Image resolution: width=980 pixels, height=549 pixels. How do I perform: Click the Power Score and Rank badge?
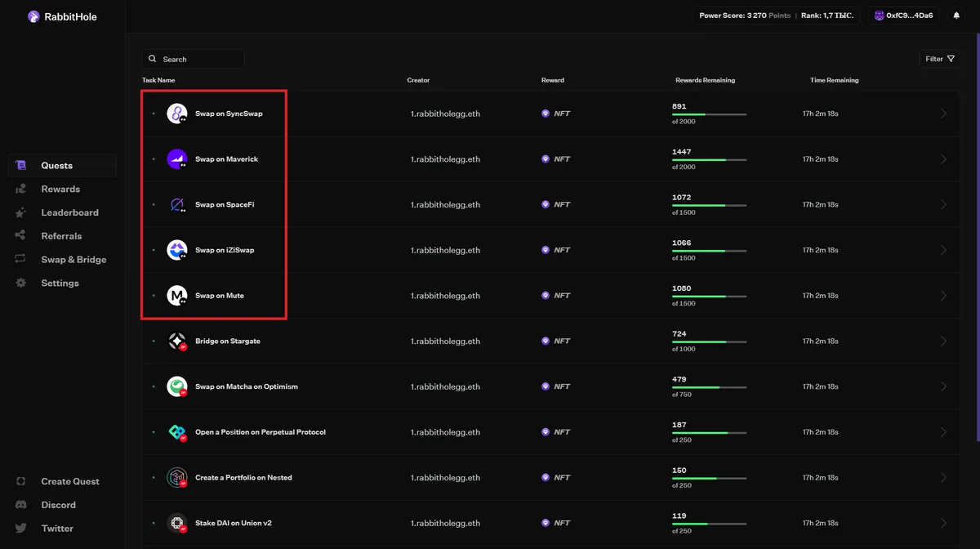[777, 16]
